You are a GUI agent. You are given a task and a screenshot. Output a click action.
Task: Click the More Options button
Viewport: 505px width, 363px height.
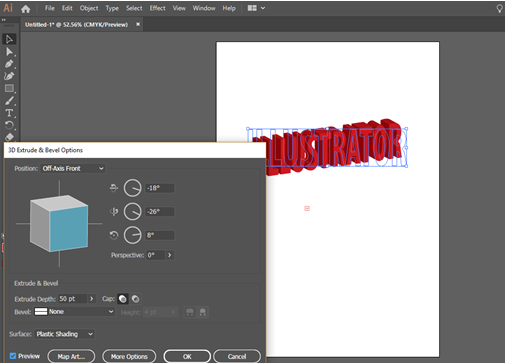pyautogui.click(x=129, y=356)
